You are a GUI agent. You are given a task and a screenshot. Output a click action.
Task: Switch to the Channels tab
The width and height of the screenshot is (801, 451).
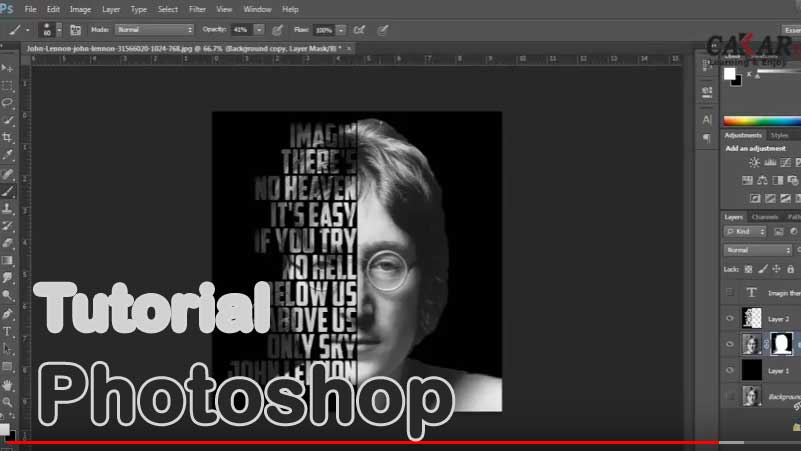pos(765,217)
